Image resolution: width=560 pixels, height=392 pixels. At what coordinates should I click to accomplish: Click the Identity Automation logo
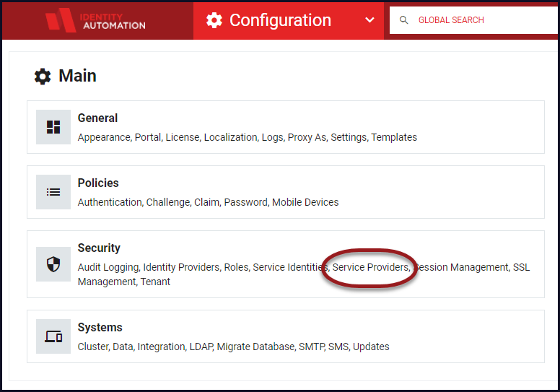coord(96,20)
